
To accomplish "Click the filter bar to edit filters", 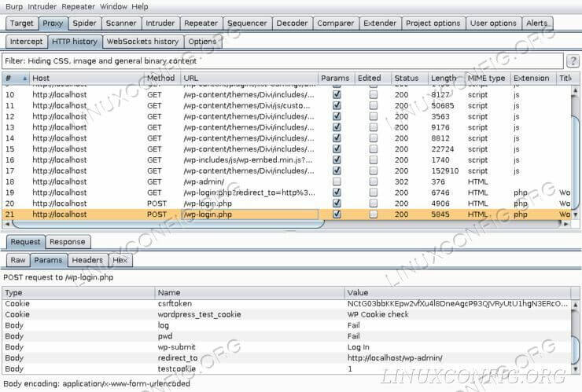I will click(282, 60).
